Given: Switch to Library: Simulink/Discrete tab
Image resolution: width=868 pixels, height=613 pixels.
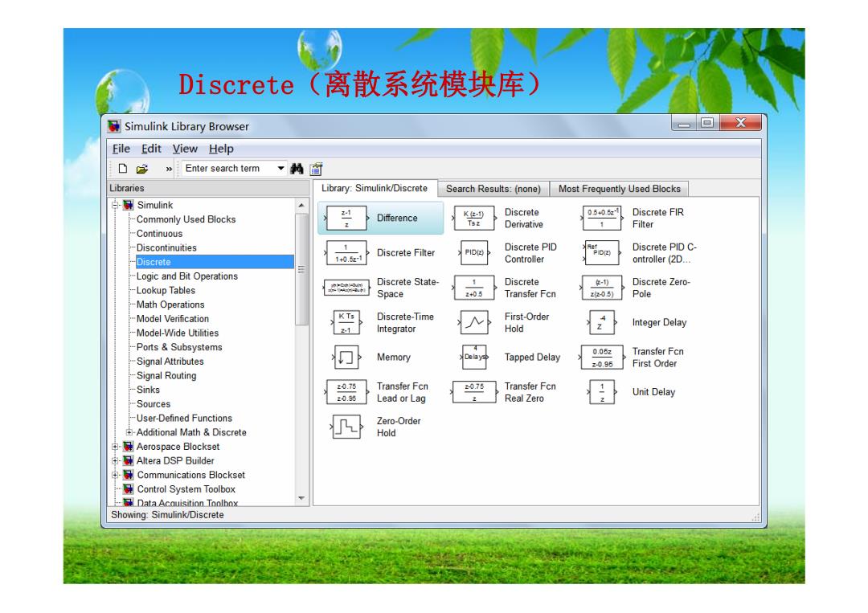Looking at the screenshot, I should pos(375,188).
